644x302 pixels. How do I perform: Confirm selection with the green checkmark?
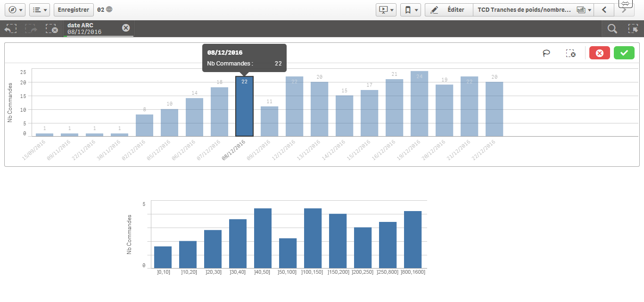pyautogui.click(x=624, y=53)
